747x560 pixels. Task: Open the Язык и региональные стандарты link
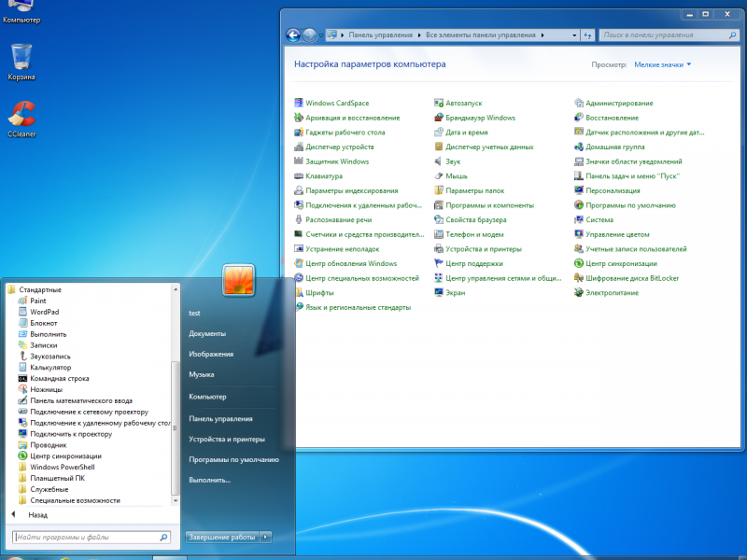point(359,307)
